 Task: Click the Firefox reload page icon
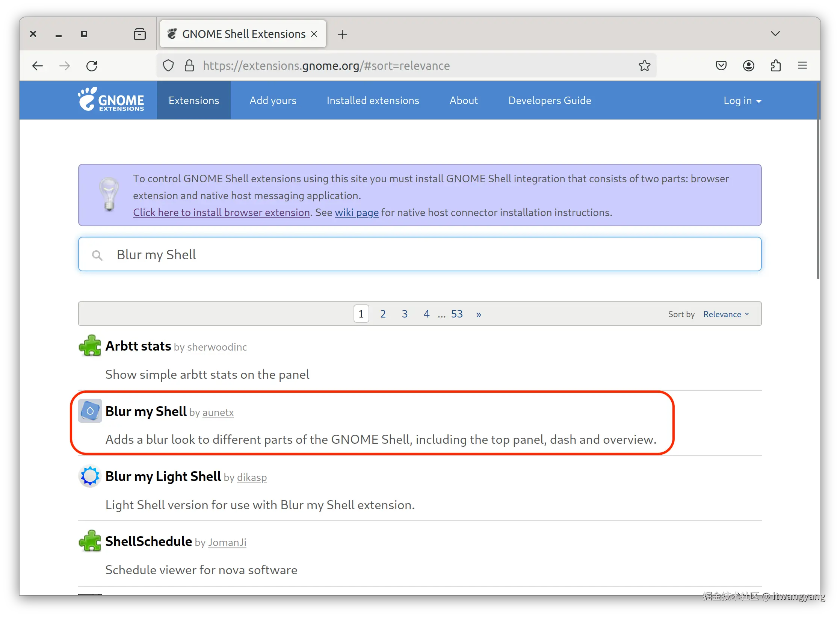coord(92,66)
